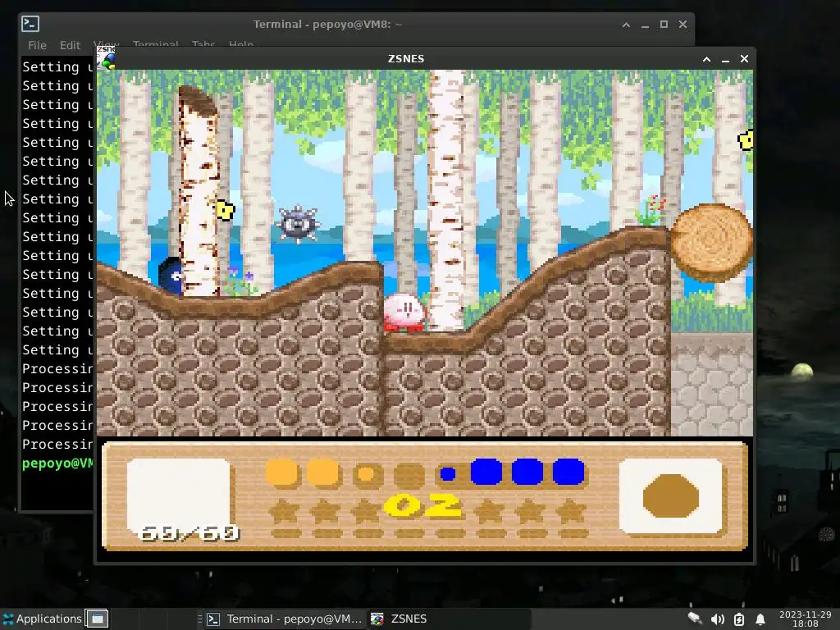The width and height of the screenshot is (840, 630).
Task: Click the volume speaker icon in system tray
Action: click(x=717, y=619)
